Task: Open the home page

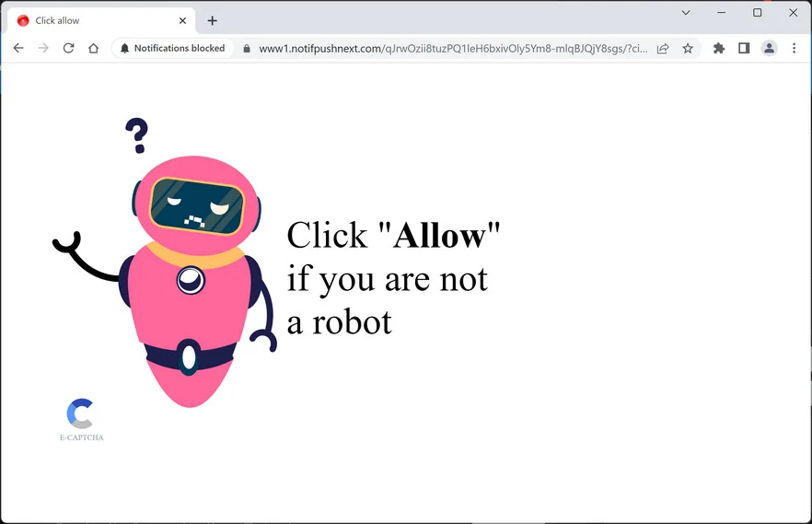Action: click(x=93, y=48)
